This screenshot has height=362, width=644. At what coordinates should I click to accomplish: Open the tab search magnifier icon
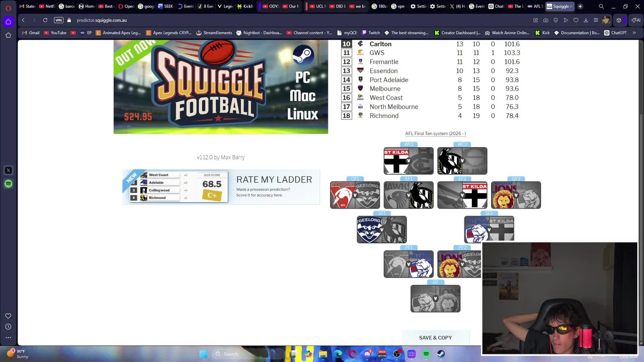click(601, 7)
